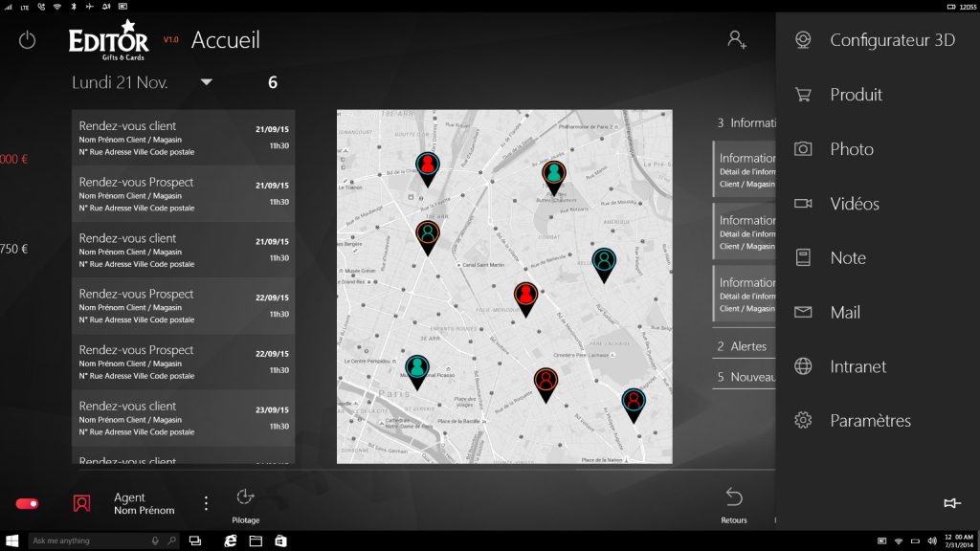Screen dimensions: 980x551
Task: Select Produit in the side menu
Action: point(856,95)
